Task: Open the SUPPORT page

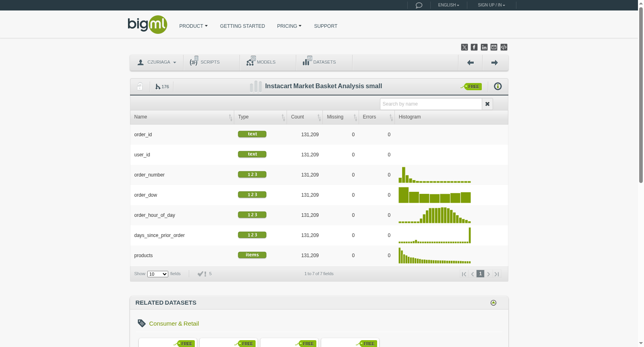Action: [x=326, y=26]
